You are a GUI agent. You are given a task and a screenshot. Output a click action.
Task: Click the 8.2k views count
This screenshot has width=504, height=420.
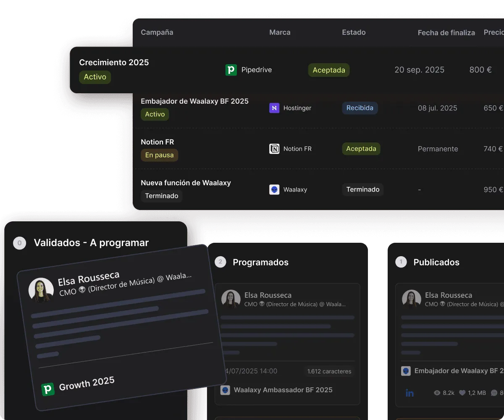pyautogui.click(x=449, y=393)
